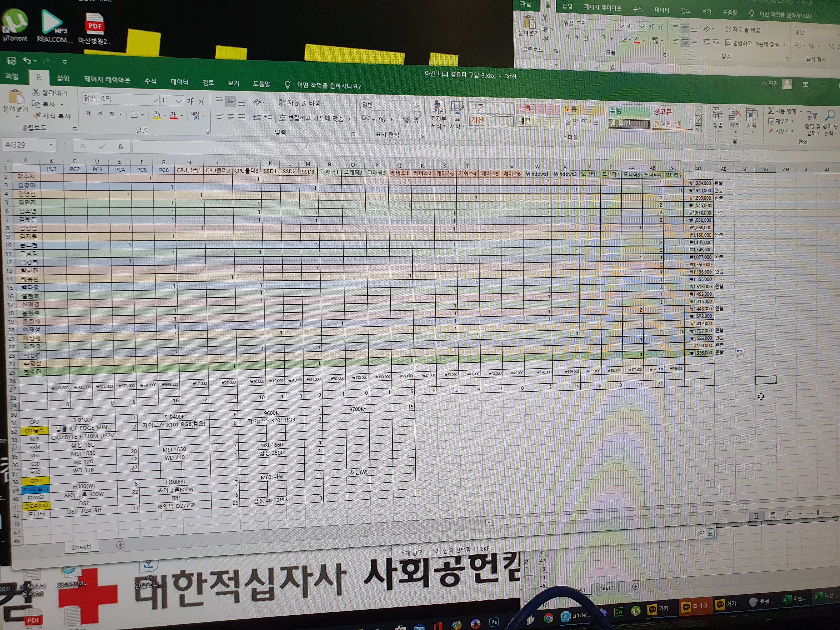840x630 pixels.
Task: Click the Format cells (서식) icon in cell group
Action: point(751,114)
